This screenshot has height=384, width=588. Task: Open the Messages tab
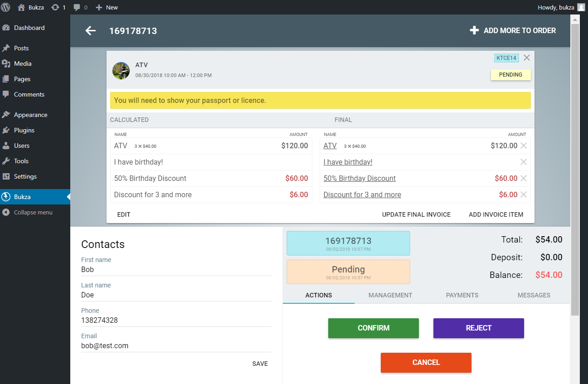[x=534, y=295]
